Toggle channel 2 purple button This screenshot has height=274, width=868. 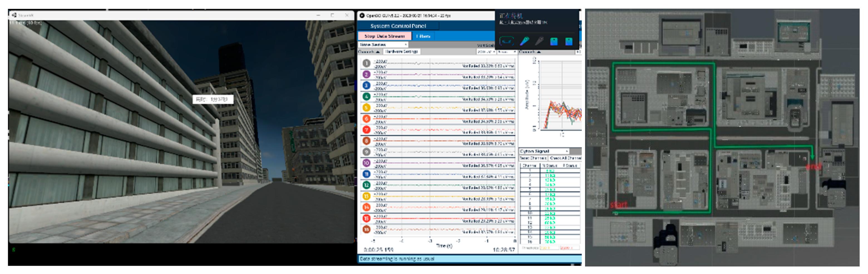tap(366, 75)
